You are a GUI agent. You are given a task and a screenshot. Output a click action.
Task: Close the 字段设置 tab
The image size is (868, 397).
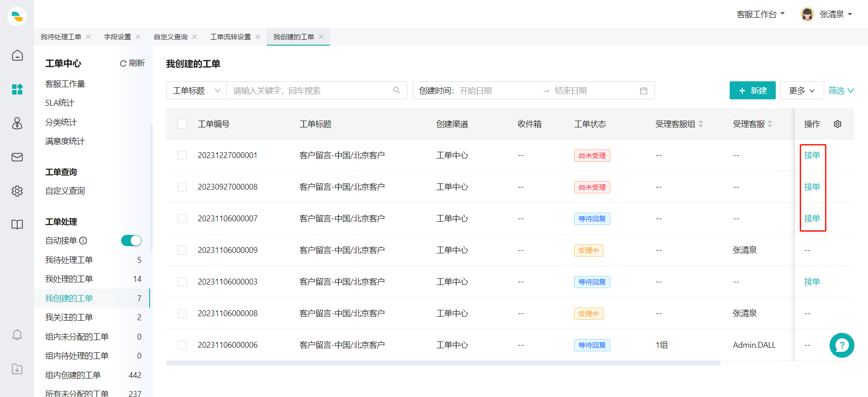(x=138, y=37)
